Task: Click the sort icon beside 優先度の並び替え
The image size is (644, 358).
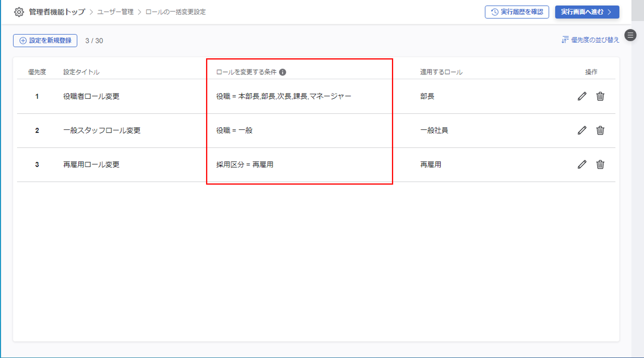Action: 565,40
